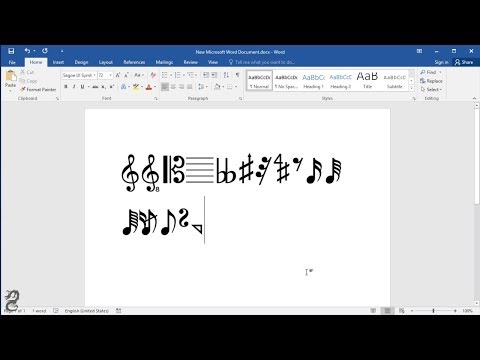The image size is (480, 360).
Task: Apply a bulleted list
Action: pos(165,75)
